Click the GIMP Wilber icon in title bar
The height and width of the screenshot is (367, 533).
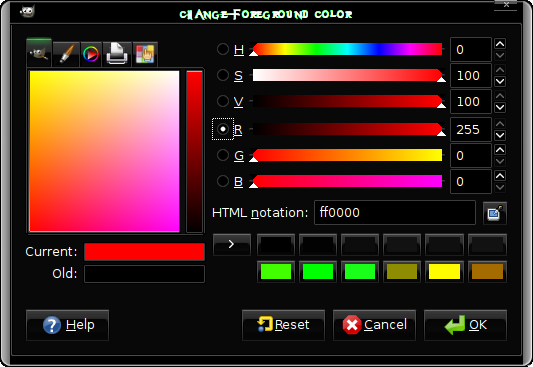27,12
